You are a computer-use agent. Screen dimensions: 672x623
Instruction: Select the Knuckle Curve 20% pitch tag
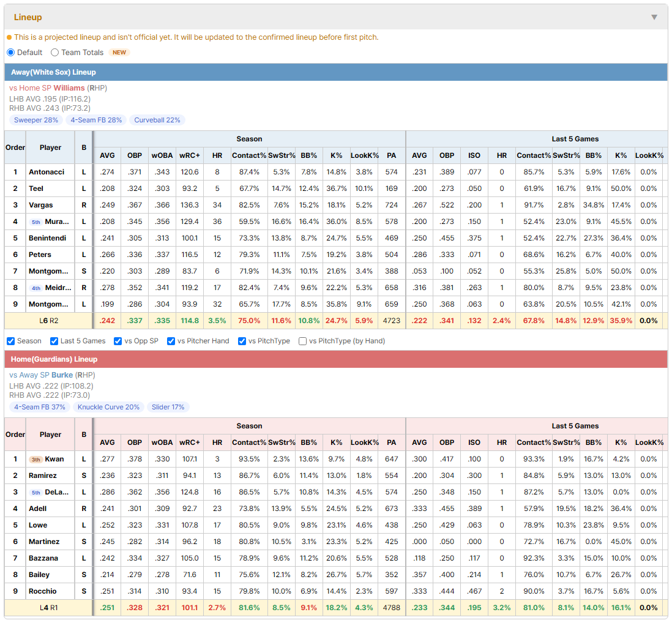click(108, 407)
